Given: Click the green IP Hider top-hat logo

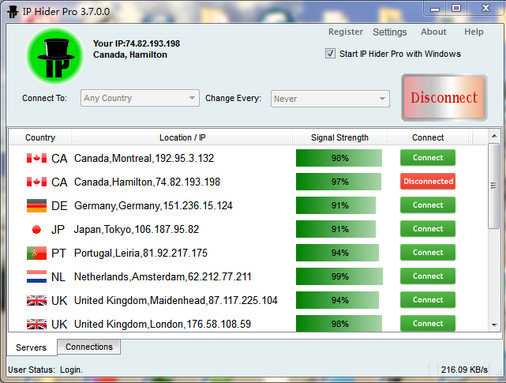Looking at the screenshot, I should 55,57.
